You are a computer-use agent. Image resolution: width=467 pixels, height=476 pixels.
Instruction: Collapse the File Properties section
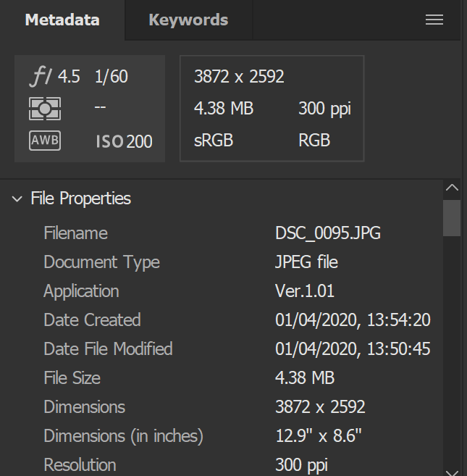(17, 199)
